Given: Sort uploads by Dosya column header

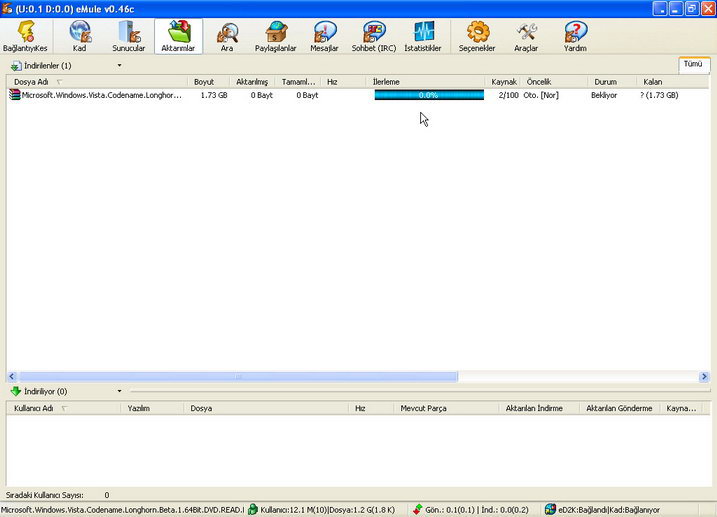Looking at the screenshot, I should click(266, 408).
